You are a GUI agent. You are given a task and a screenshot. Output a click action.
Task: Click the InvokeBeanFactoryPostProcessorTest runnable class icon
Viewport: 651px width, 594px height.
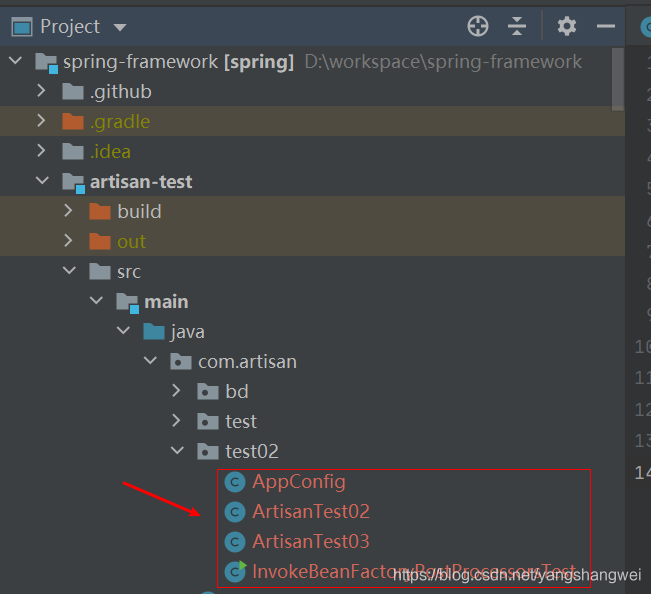point(235,571)
